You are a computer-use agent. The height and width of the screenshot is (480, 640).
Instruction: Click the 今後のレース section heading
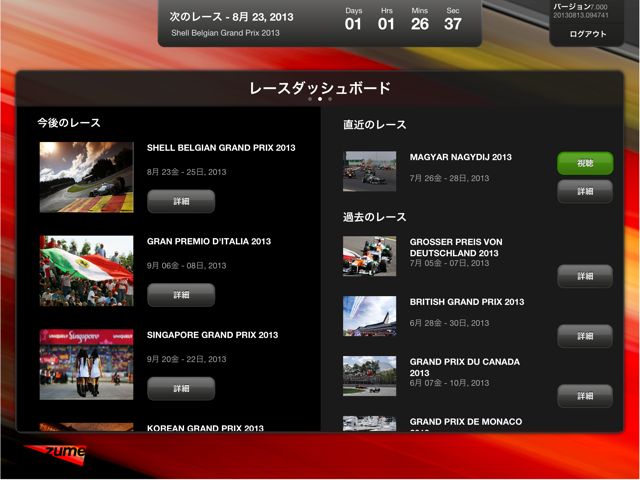pos(69,123)
